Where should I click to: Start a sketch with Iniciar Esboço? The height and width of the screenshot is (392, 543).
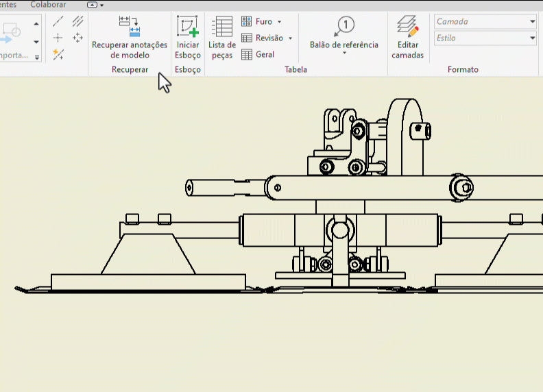187,27
